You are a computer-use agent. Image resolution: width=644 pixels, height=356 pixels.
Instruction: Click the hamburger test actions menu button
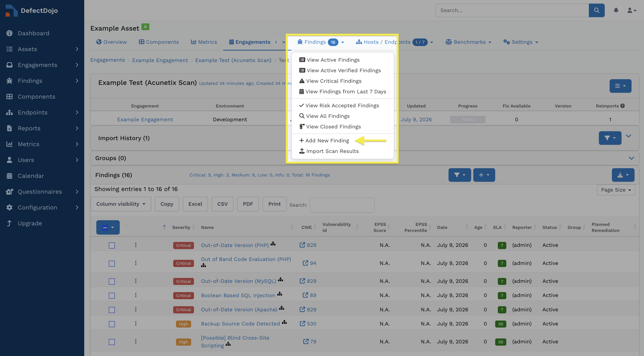click(x=620, y=86)
